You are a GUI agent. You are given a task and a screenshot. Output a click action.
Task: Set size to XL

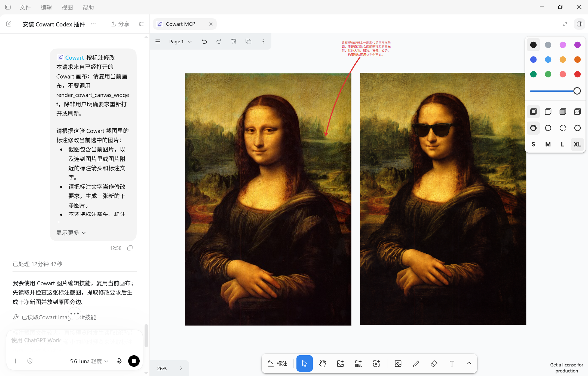click(x=577, y=144)
